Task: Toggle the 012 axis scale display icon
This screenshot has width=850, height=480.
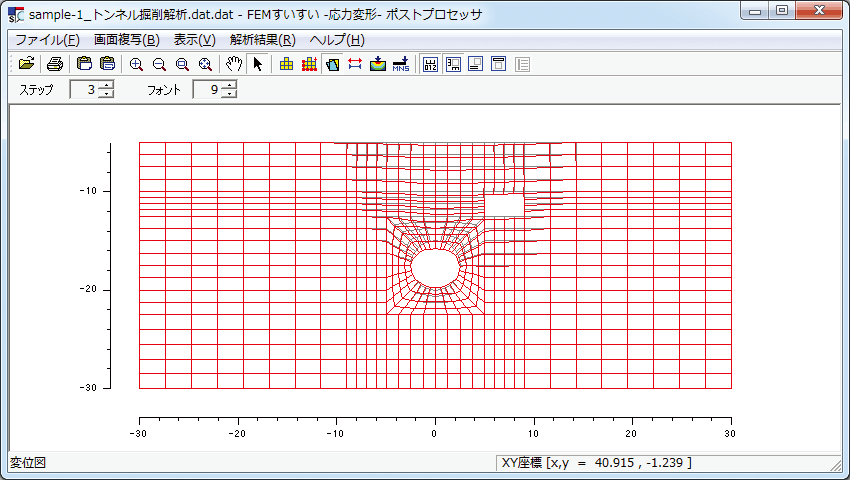Action: point(430,65)
